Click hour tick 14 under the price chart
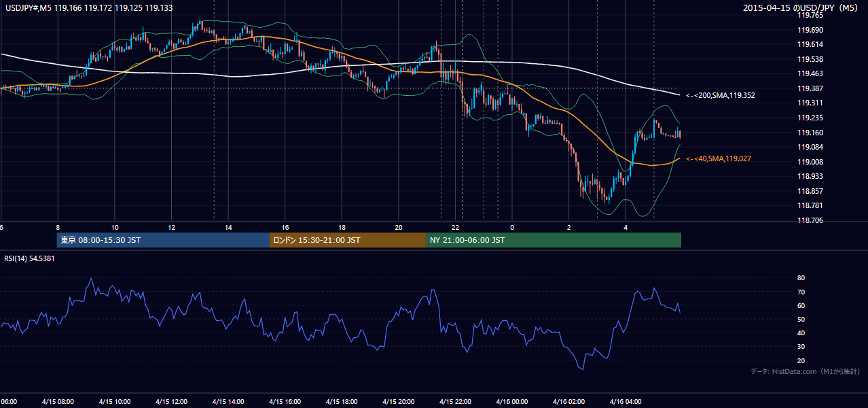 pos(229,228)
